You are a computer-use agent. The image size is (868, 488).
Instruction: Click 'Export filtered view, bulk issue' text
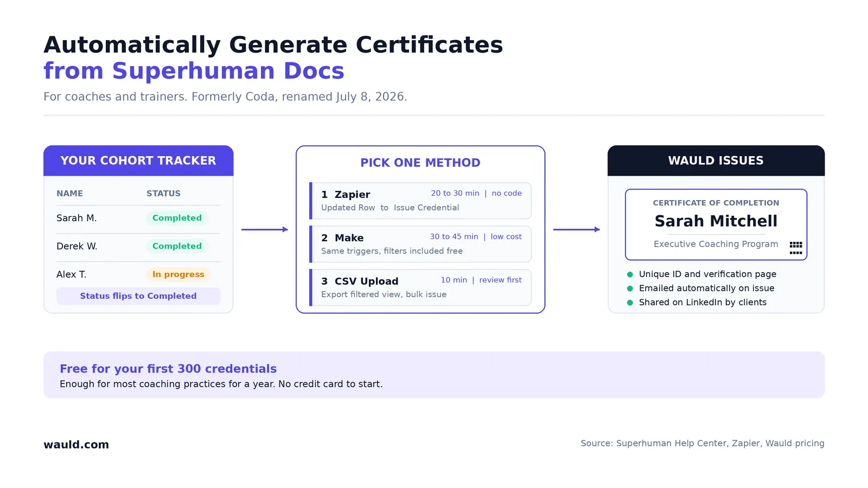pos(384,294)
